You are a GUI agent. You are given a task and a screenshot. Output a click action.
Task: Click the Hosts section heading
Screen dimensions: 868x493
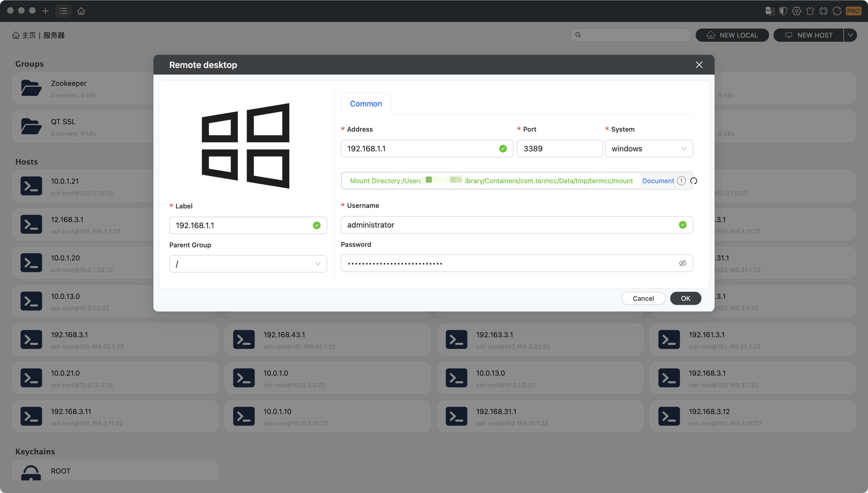tap(27, 162)
